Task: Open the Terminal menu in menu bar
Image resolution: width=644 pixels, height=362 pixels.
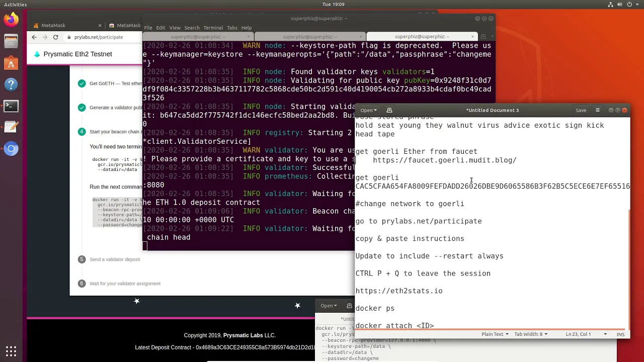Action: (x=213, y=28)
